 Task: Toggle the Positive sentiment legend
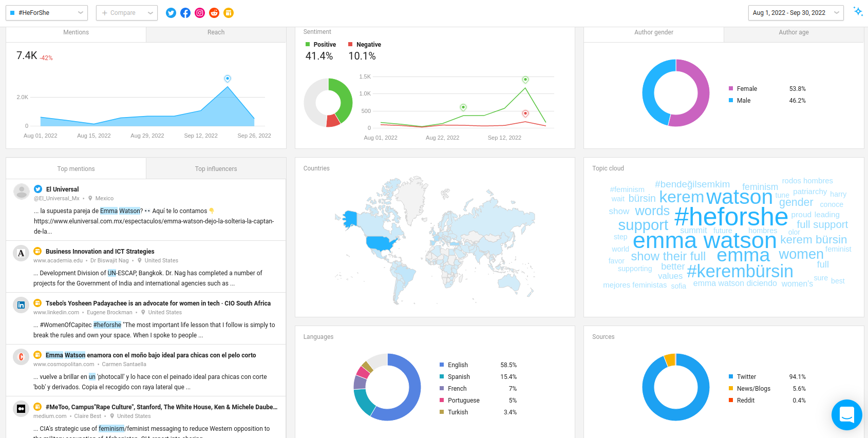[321, 45]
